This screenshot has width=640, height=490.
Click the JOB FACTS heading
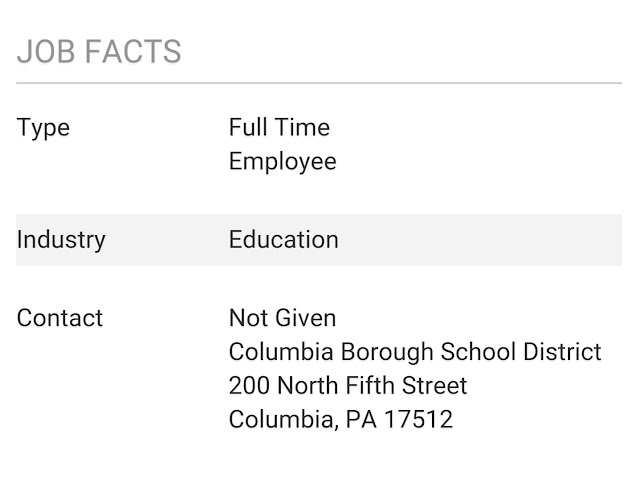(99, 51)
